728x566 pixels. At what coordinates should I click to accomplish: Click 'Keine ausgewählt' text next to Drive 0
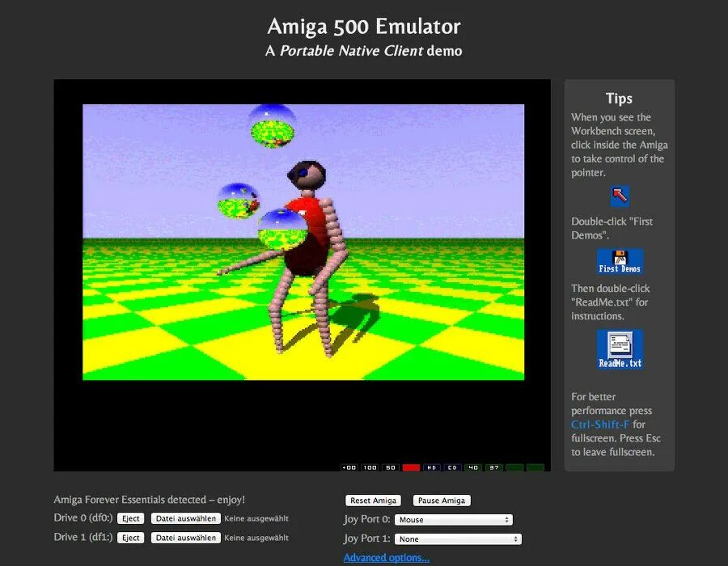tap(256, 518)
